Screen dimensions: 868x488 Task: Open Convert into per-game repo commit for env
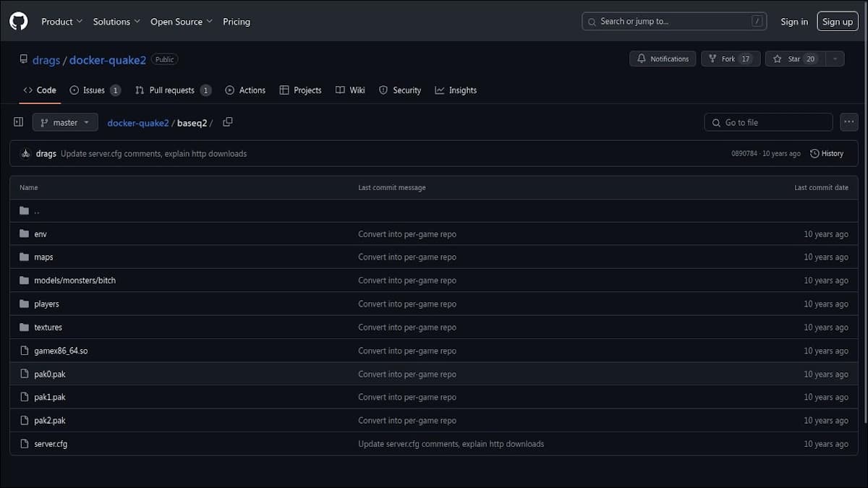407,234
